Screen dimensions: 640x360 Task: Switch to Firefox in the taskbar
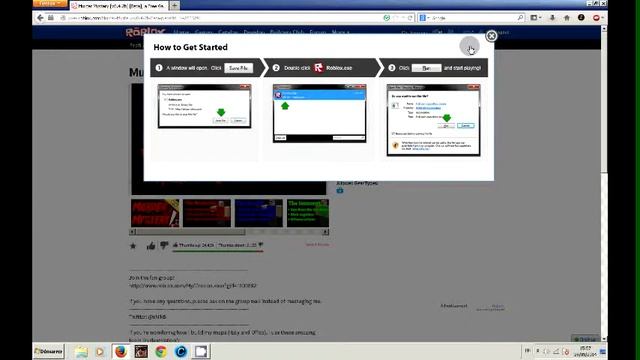[120, 351]
